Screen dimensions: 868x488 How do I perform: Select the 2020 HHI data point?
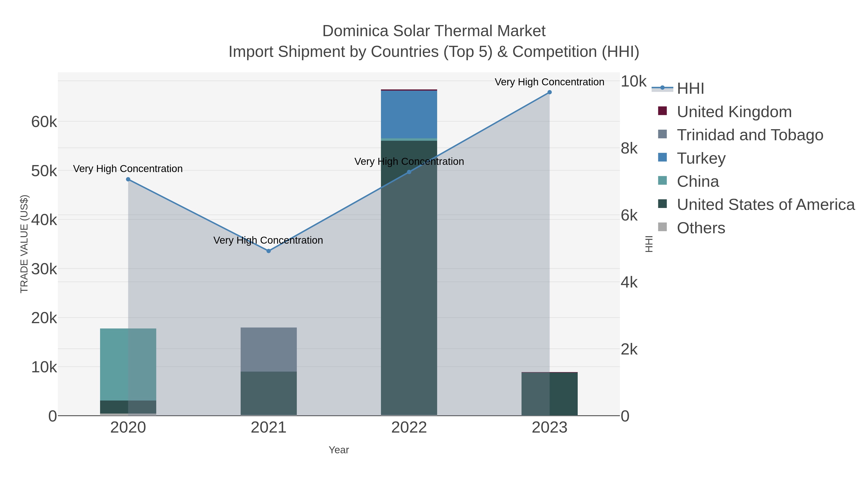(128, 180)
